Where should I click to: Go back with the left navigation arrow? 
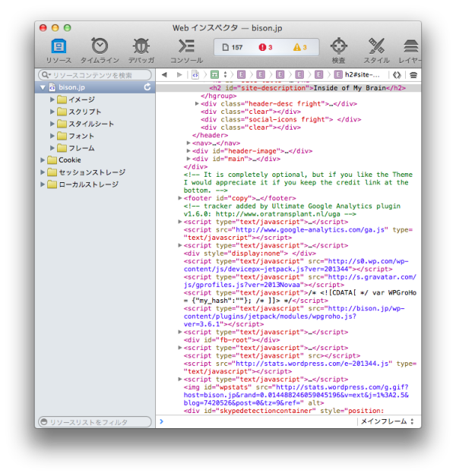pos(164,74)
